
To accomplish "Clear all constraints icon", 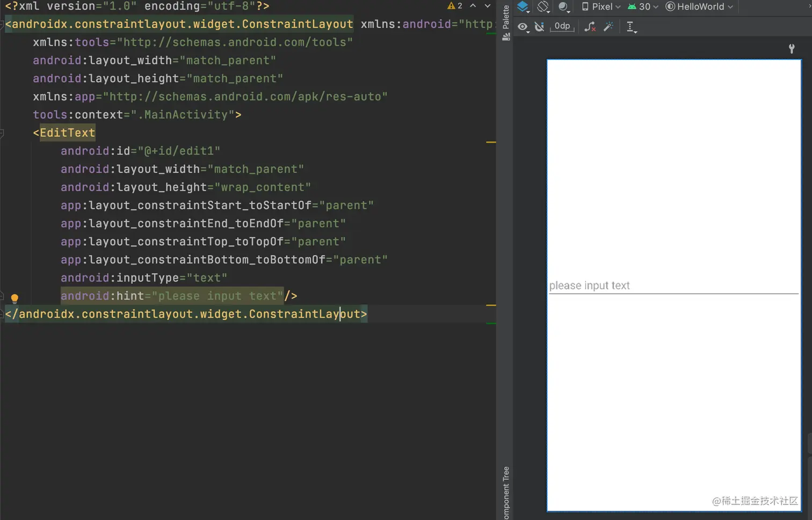I will point(590,27).
